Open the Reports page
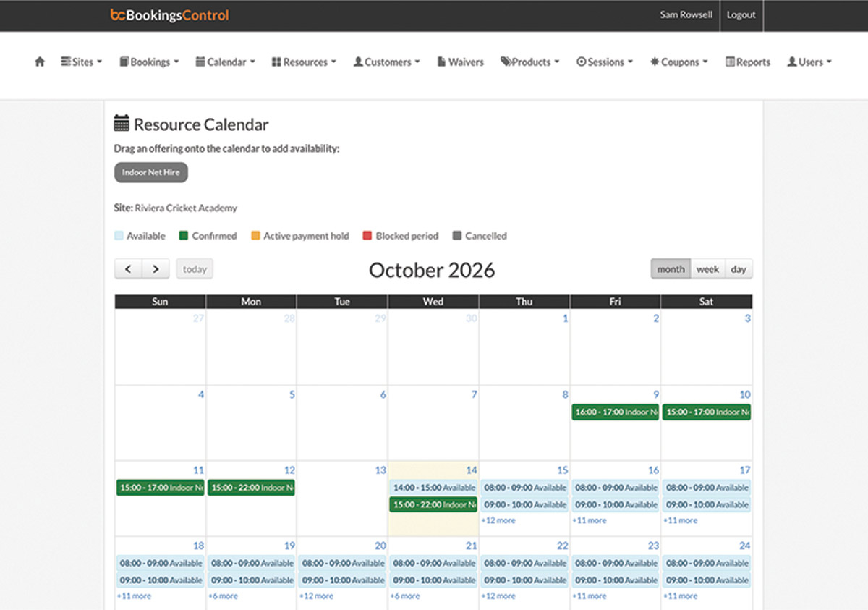The image size is (868, 610). [x=748, y=62]
